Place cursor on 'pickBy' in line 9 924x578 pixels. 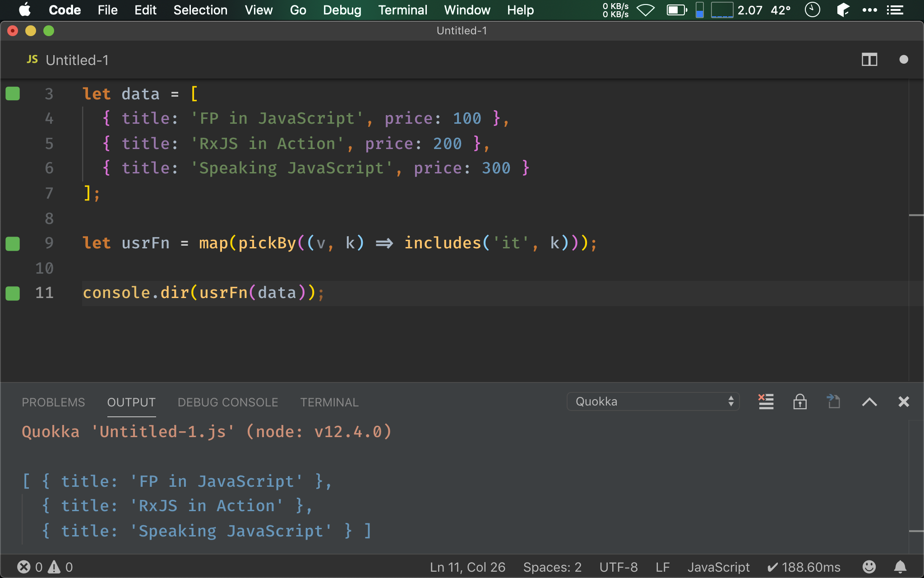tap(267, 243)
